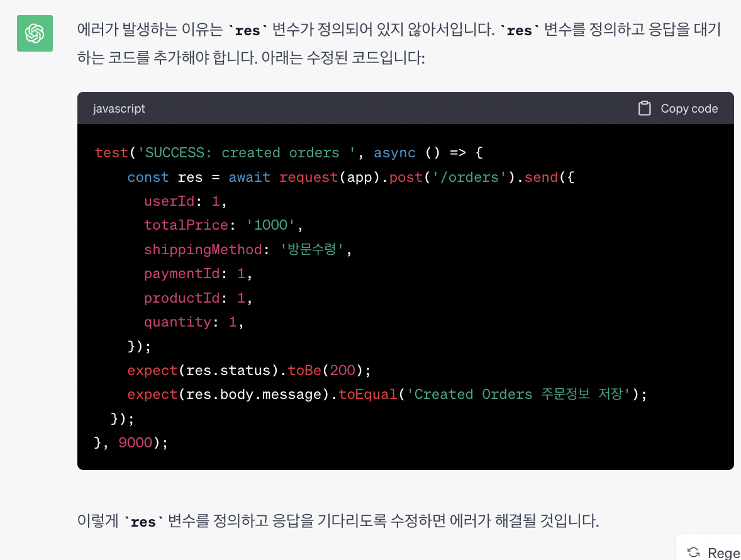Viewport: 741px width, 560px height.
Task: Click the 'productId: 1,' code line
Action: [198, 298]
